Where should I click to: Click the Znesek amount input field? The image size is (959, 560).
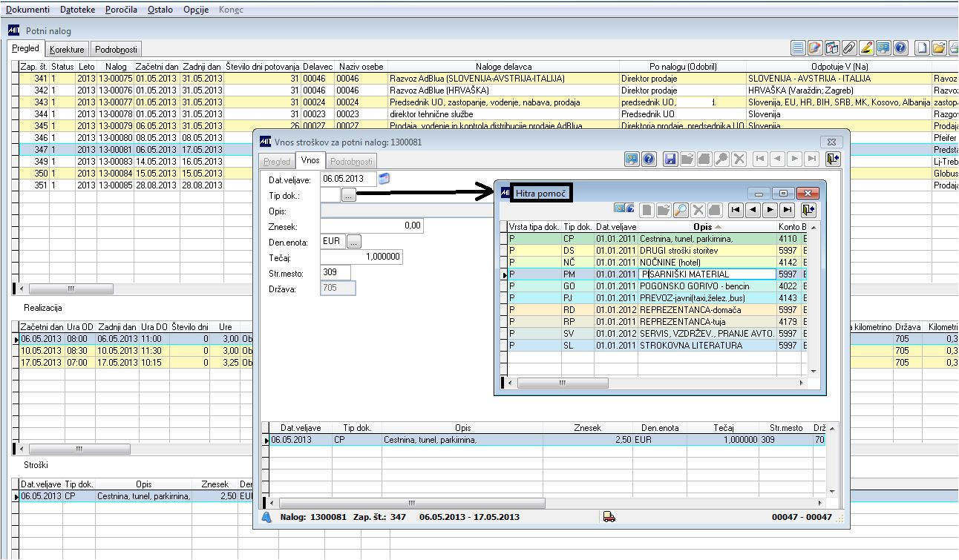372,225
